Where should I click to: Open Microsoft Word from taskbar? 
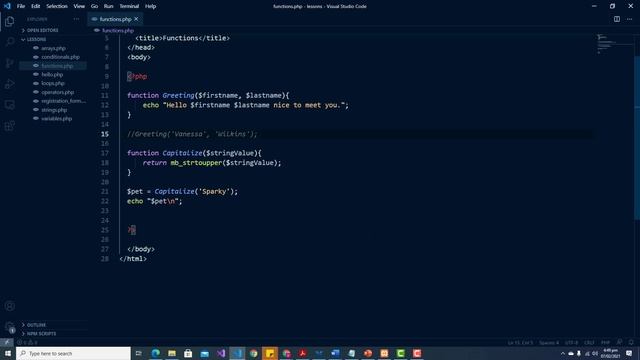(335, 353)
